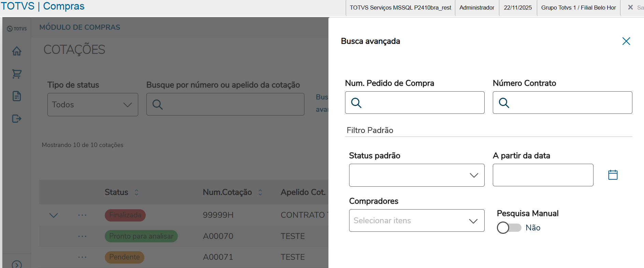Open the Tipo de status dropdown
Viewport: 644px width, 268px height.
(x=92, y=105)
